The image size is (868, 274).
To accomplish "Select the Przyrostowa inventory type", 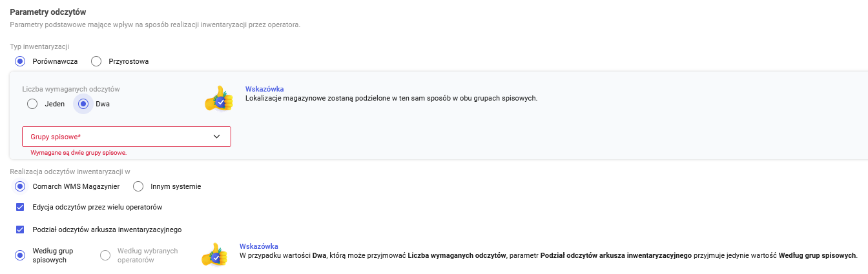I will click(x=96, y=61).
